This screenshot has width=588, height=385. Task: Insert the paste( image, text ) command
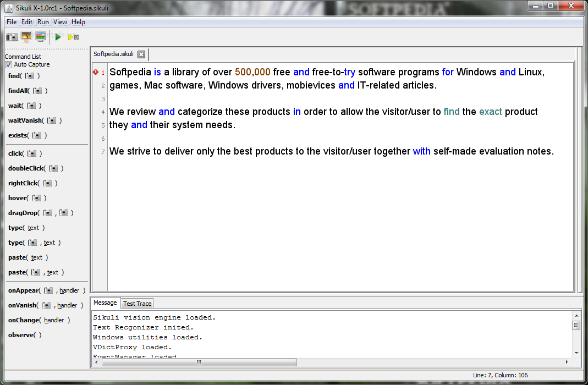36,272
